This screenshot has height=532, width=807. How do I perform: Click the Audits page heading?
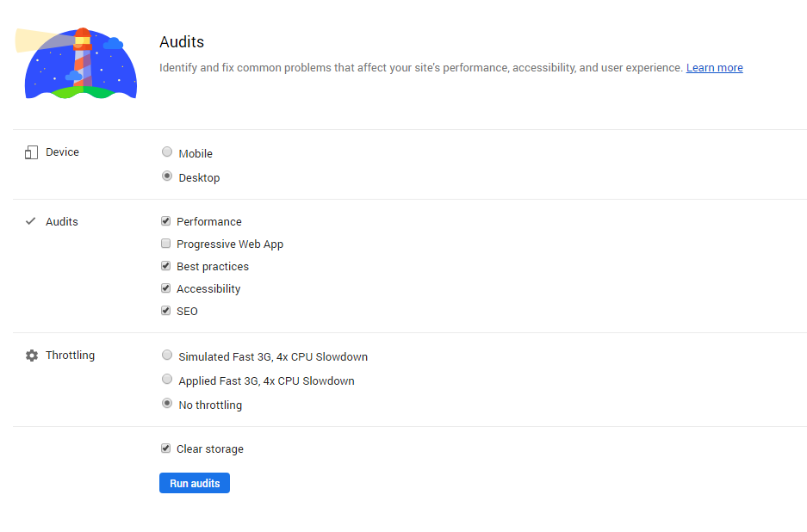(182, 42)
